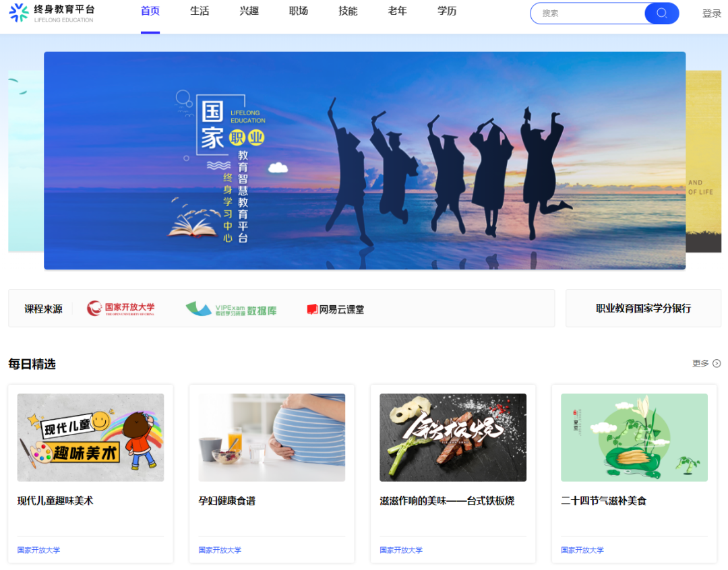Open the 孕妇健康食谱 course thumbnail

(272, 437)
